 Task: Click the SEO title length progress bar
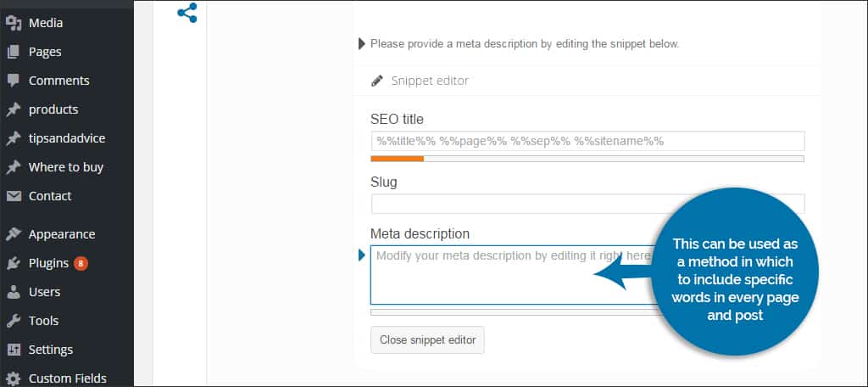coord(587,159)
